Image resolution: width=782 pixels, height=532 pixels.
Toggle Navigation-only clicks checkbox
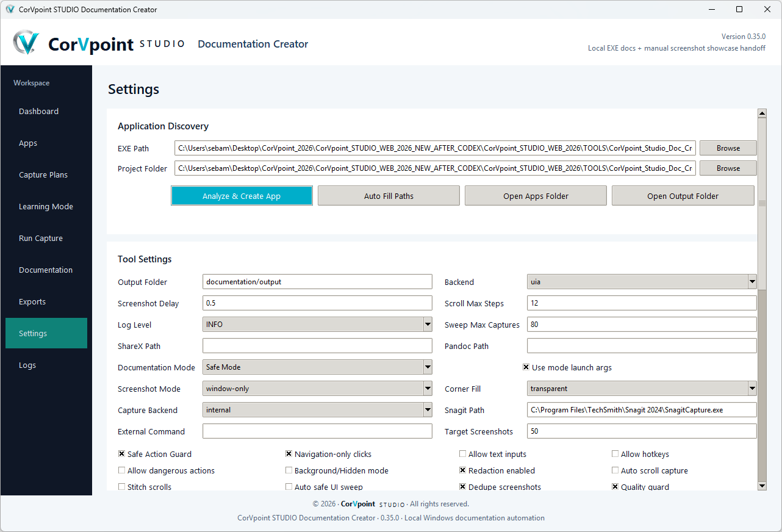[289, 454]
